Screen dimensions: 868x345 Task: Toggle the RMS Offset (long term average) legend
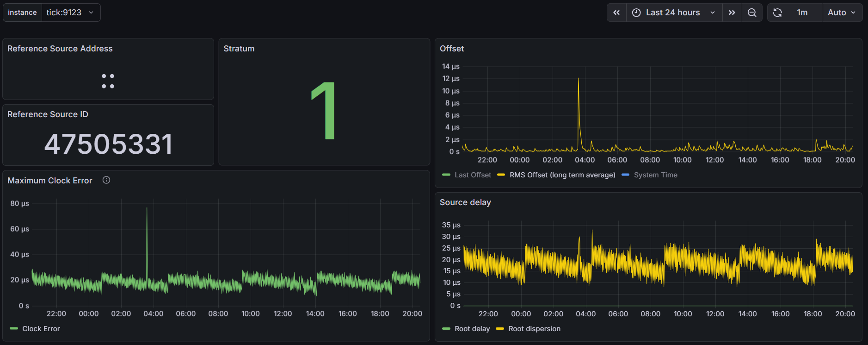(x=562, y=175)
